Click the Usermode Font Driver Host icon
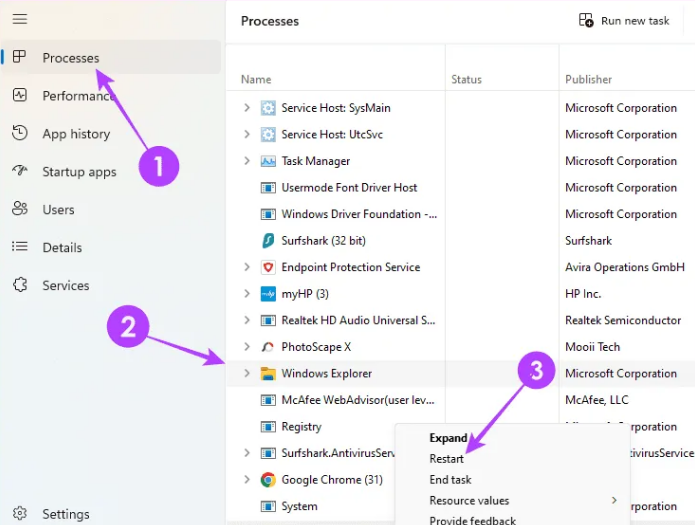The image size is (695, 525). tap(268, 188)
